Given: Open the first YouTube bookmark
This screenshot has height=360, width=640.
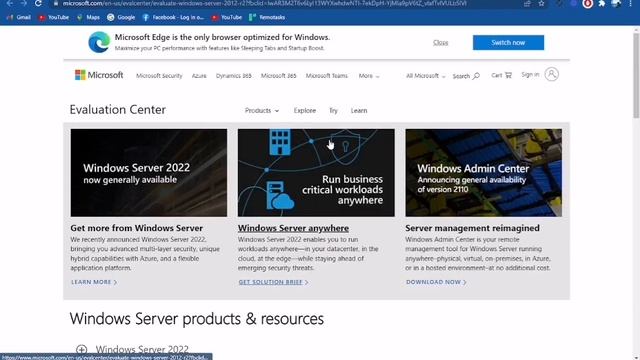Looking at the screenshot, I should point(53,18).
